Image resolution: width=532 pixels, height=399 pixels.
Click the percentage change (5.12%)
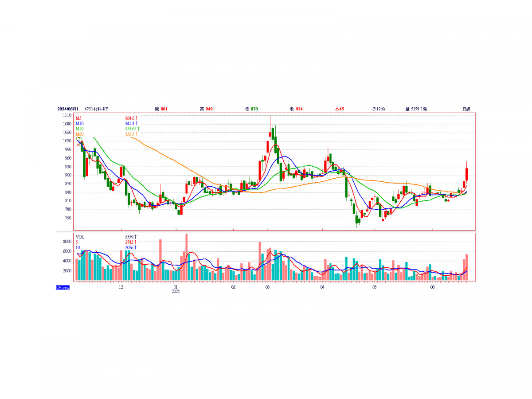pyautogui.click(x=379, y=109)
